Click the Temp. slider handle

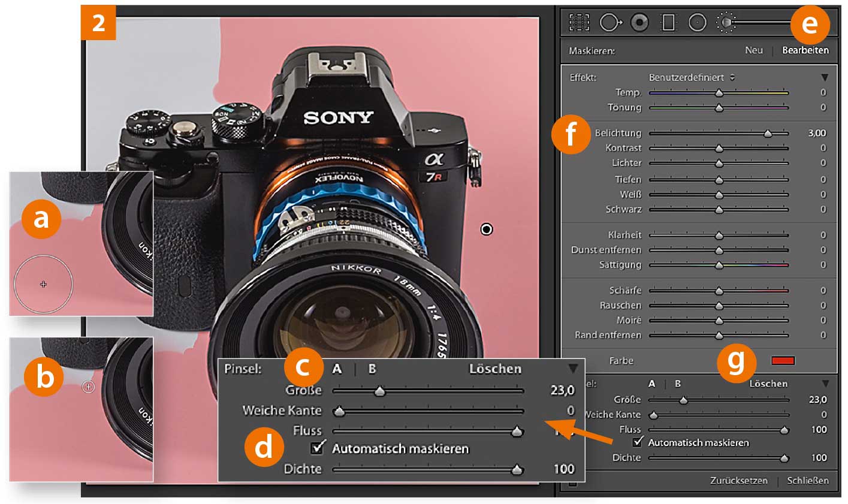pos(719,93)
